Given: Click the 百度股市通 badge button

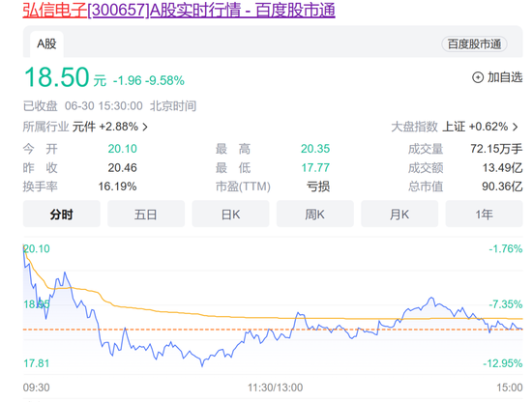Looking at the screenshot, I should [474, 44].
